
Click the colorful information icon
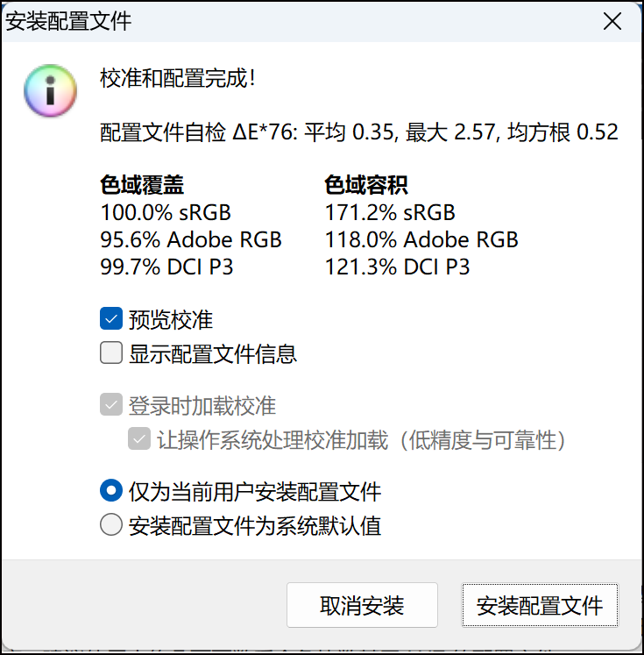[51, 90]
